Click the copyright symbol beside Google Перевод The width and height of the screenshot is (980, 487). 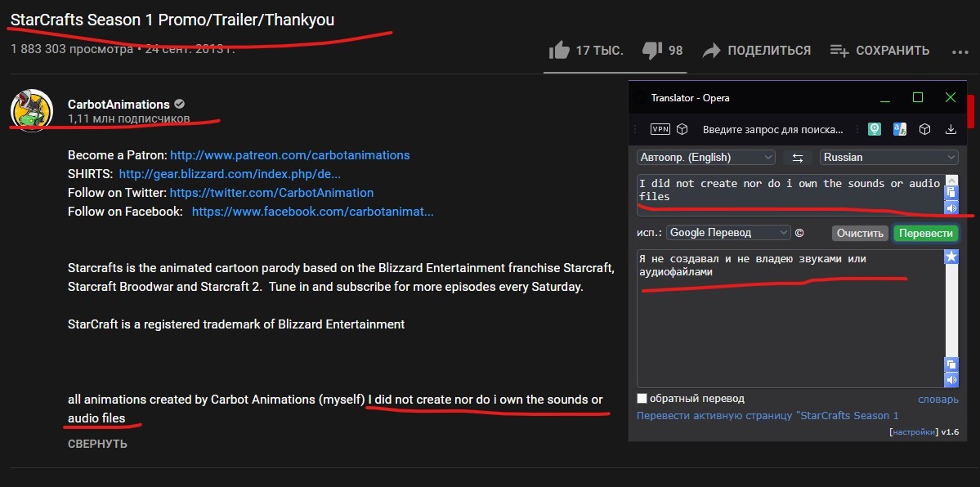[x=799, y=233]
